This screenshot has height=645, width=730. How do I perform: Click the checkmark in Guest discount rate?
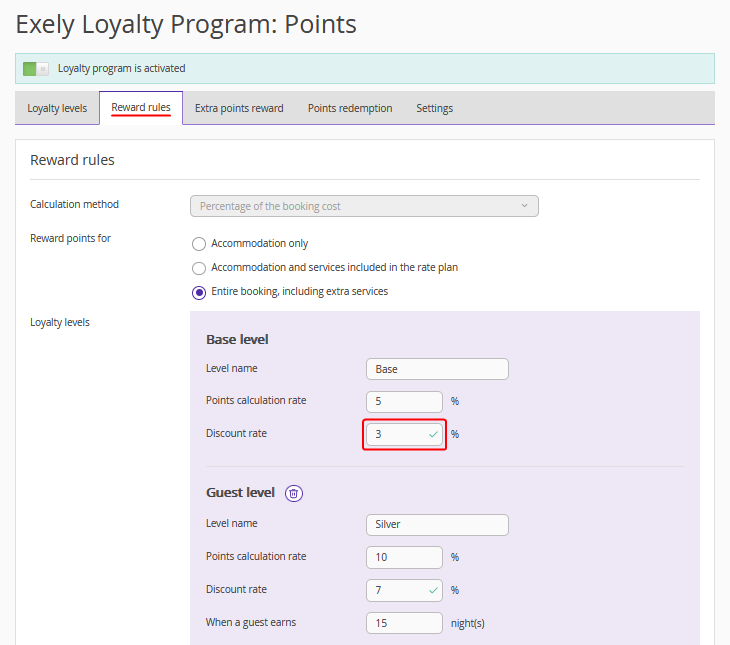click(x=433, y=590)
